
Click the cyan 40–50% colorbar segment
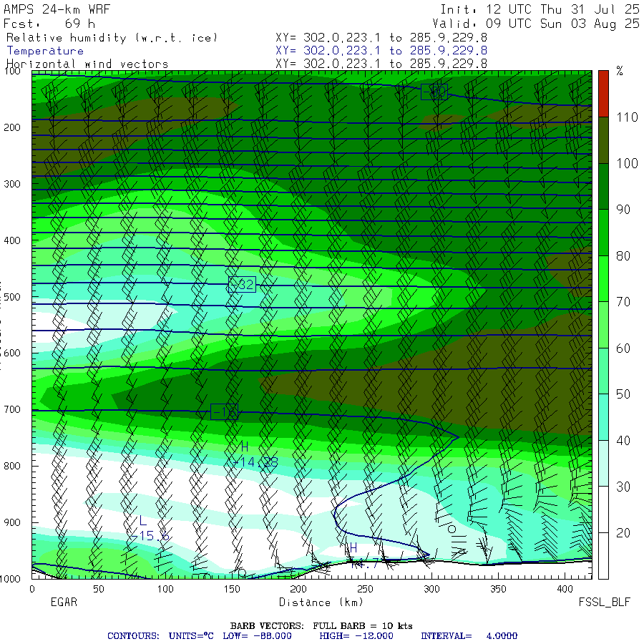point(603,417)
